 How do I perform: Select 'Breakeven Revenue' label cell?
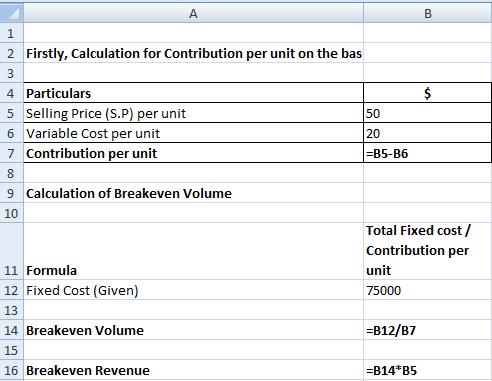(x=193, y=370)
